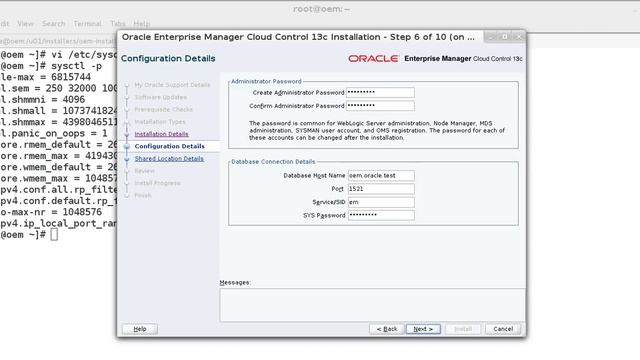Click the Next button in installer
The width and height of the screenshot is (640, 360).
point(423,329)
